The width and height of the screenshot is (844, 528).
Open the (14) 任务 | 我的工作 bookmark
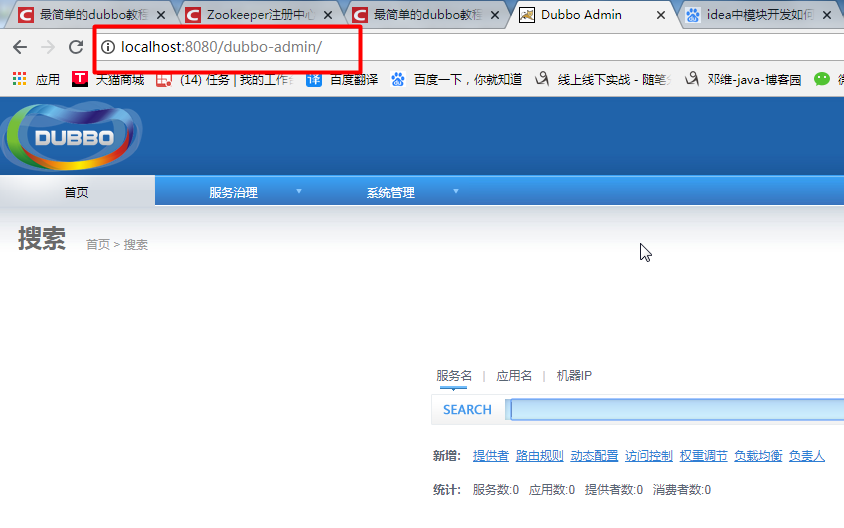coord(225,80)
